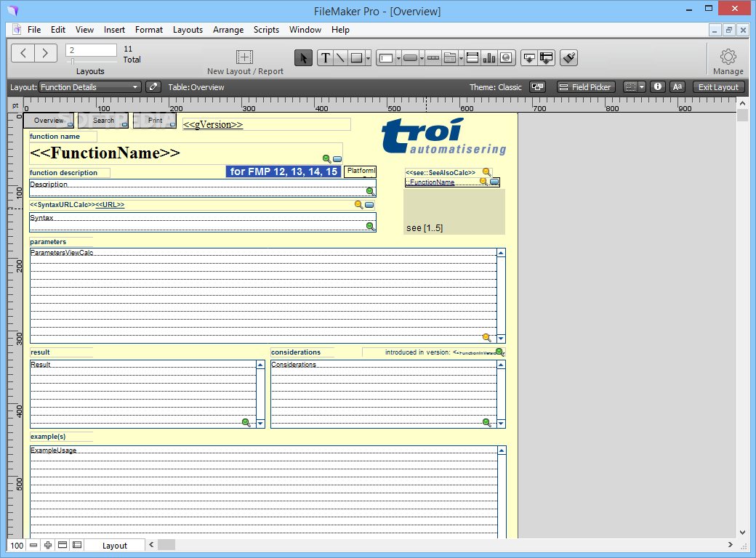Open the Edit menu
The height and width of the screenshot is (558, 756).
point(58,29)
